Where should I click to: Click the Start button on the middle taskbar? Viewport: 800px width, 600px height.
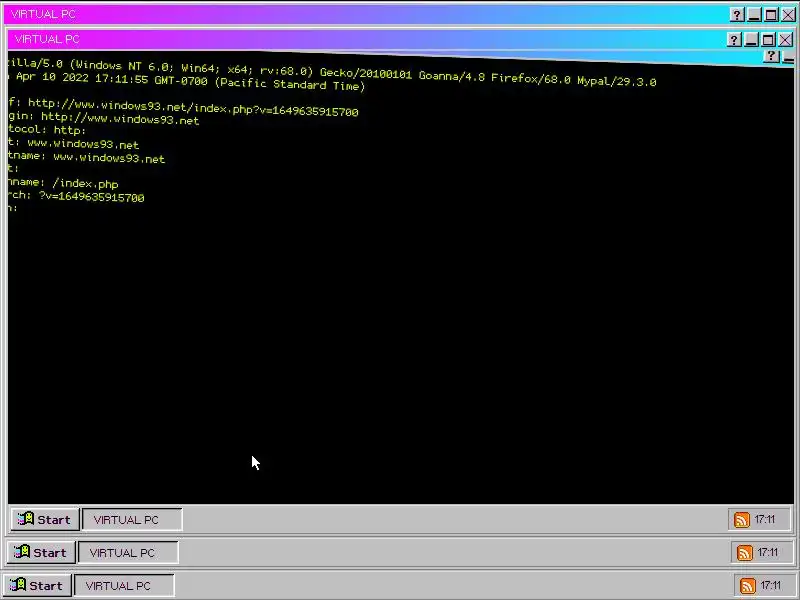coord(41,553)
